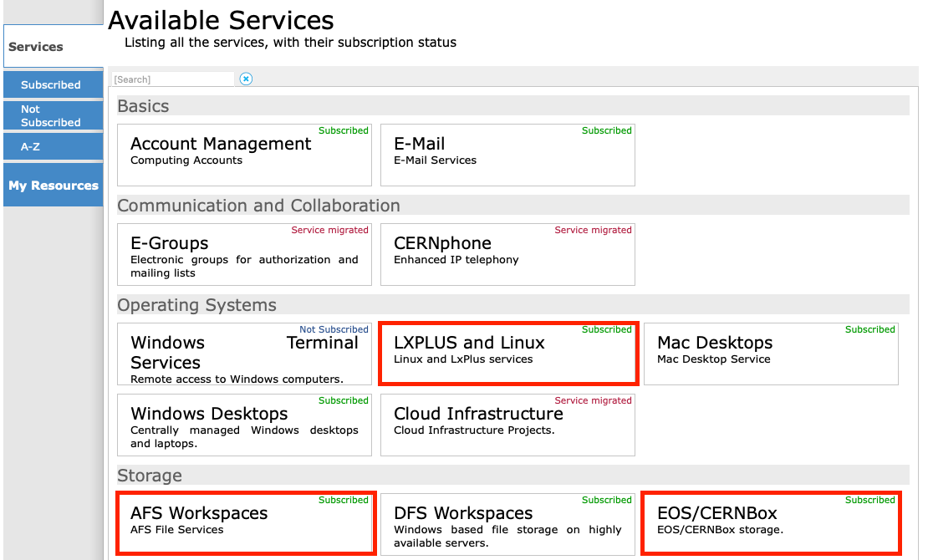Open the Services tab in the sidebar

pyautogui.click(x=54, y=46)
